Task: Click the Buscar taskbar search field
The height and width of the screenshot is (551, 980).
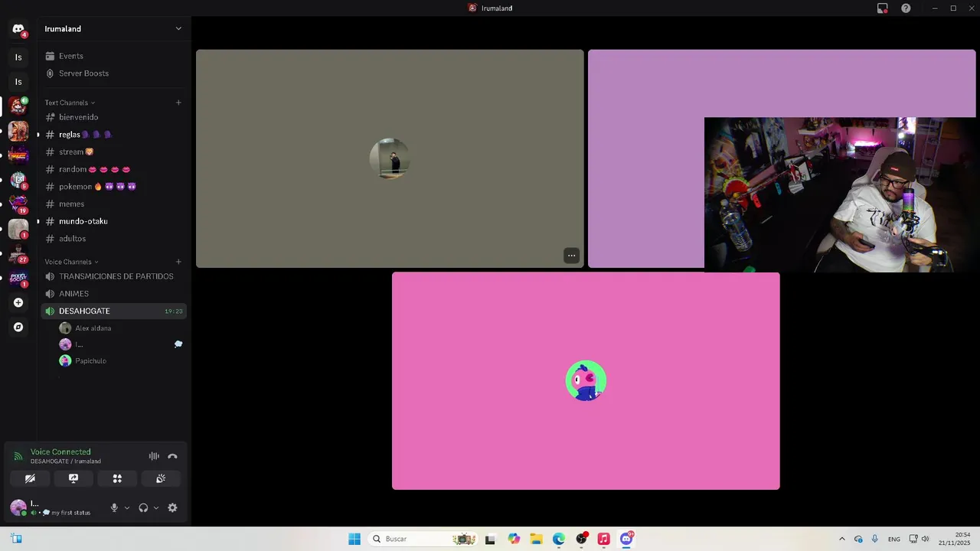Action: pyautogui.click(x=423, y=539)
